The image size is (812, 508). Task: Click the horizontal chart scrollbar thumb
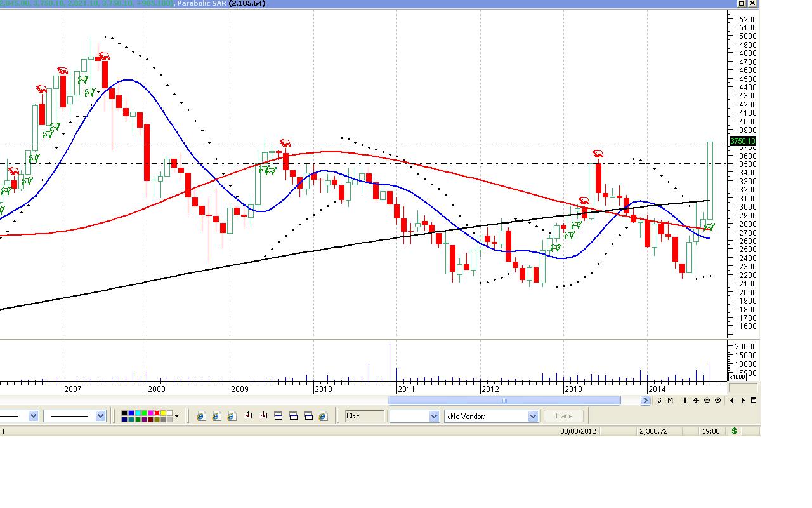pos(504,400)
